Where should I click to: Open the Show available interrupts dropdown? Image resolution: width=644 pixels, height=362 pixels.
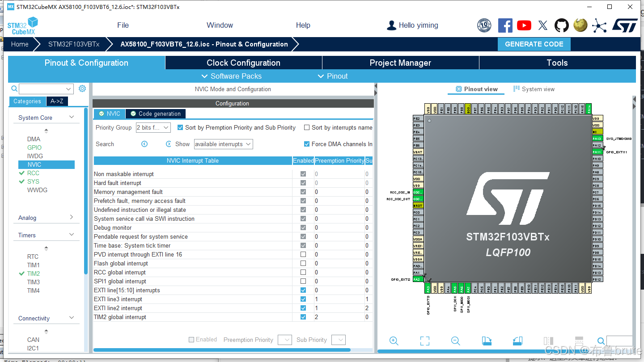[223, 144]
